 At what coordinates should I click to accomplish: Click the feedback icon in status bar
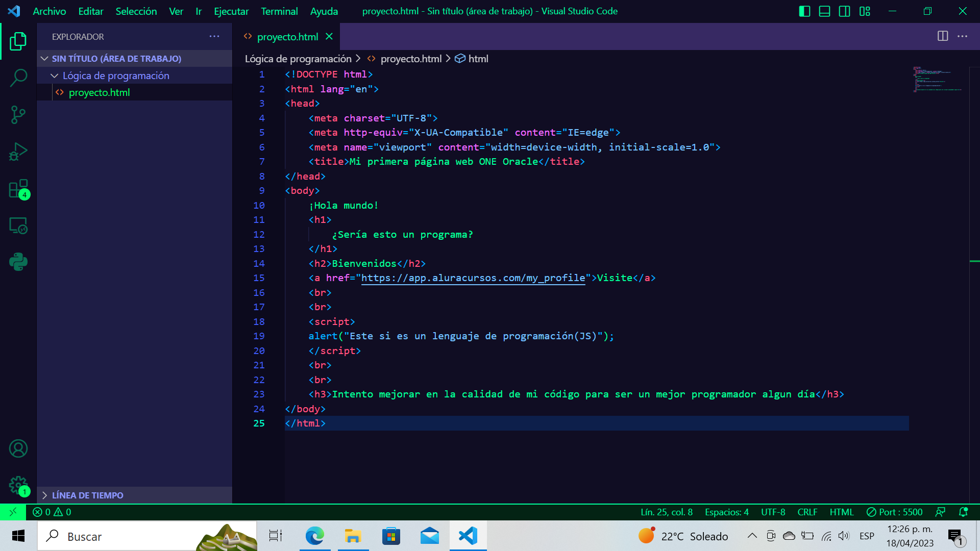pyautogui.click(x=940, y=512)
